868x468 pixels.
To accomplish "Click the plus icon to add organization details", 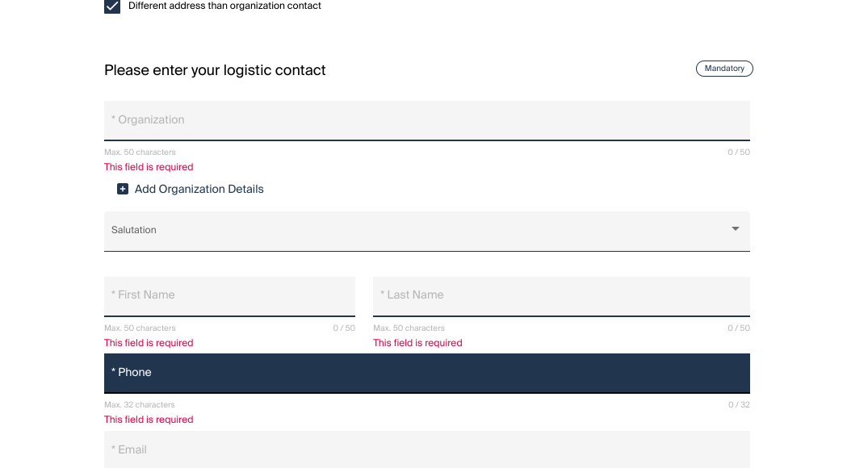I will point(122,189).
